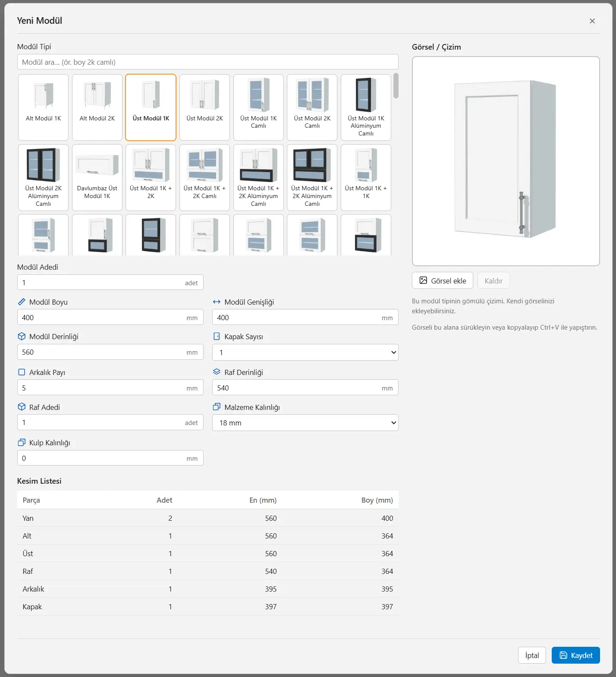Click the Modül Boyu value field

pyautogui.click(x=110, y=318)
